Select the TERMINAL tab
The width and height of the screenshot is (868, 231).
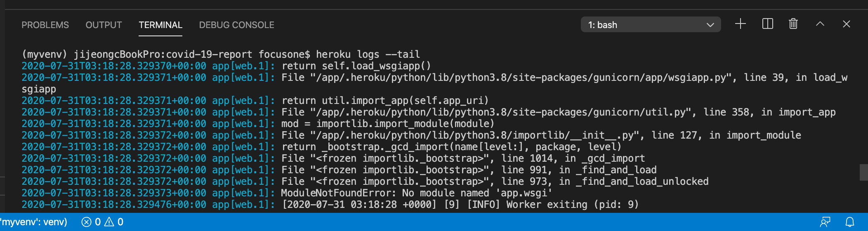160,25
